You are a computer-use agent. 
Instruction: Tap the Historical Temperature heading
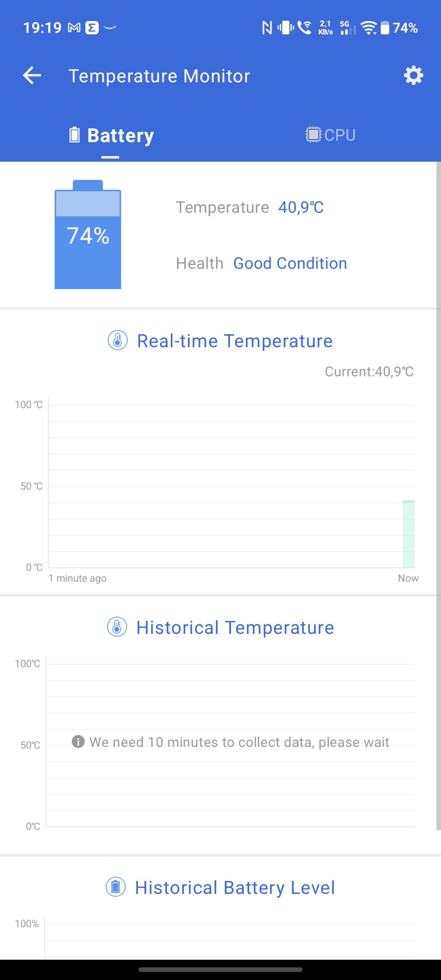pyautogui.click(x=235, y=627)
